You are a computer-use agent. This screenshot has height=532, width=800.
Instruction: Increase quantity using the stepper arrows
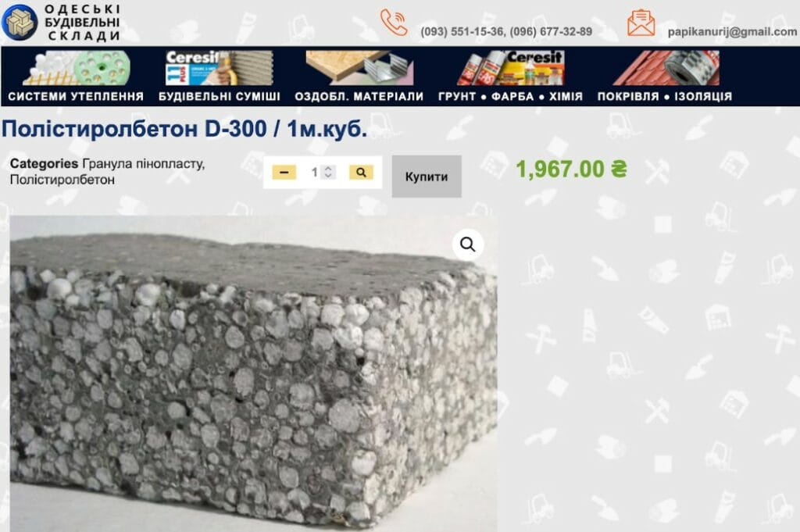pos(329,169)
